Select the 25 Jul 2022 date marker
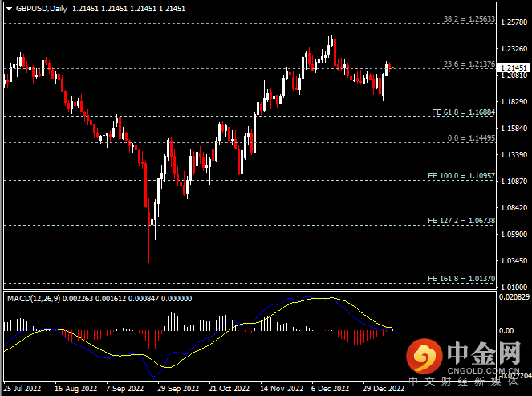 pyautogui.click(x=22, y=389)
